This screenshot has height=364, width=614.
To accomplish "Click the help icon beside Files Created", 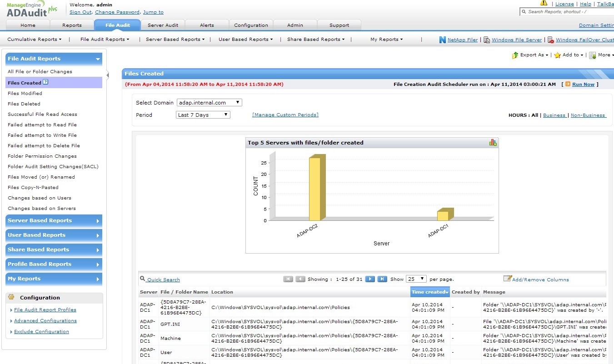I will click(x=45, y=82).
